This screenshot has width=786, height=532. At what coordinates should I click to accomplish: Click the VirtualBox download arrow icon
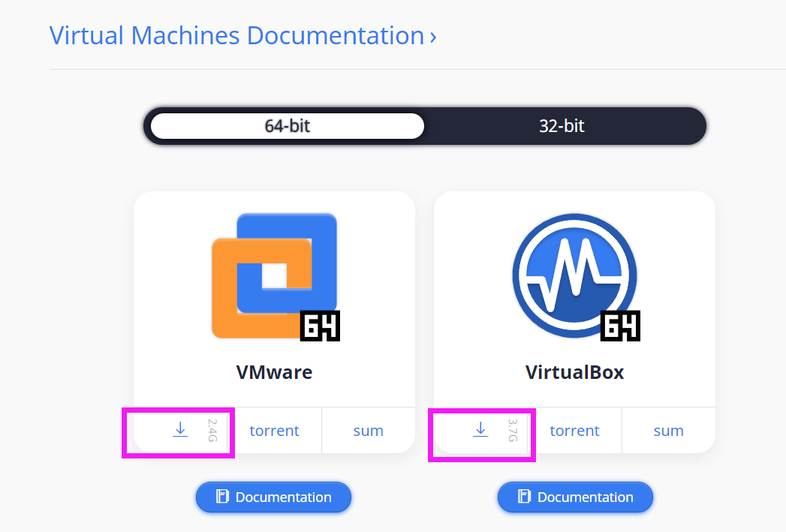(480, 430)
